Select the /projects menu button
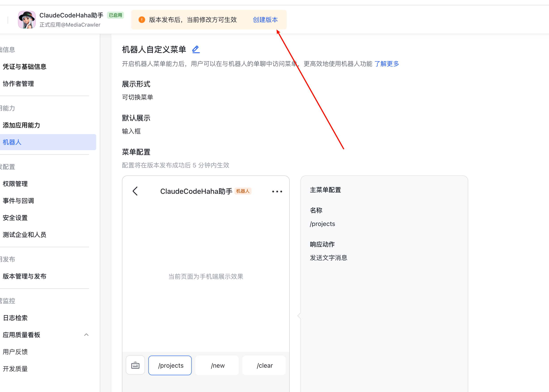 170,365
